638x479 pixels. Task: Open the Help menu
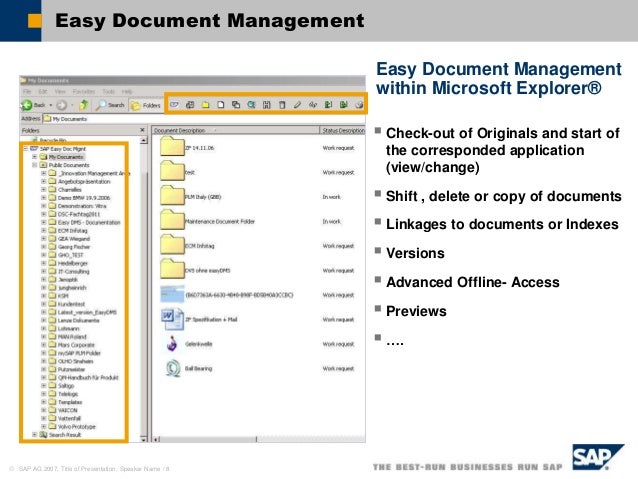pyautogui.click(x=127, y=92)
